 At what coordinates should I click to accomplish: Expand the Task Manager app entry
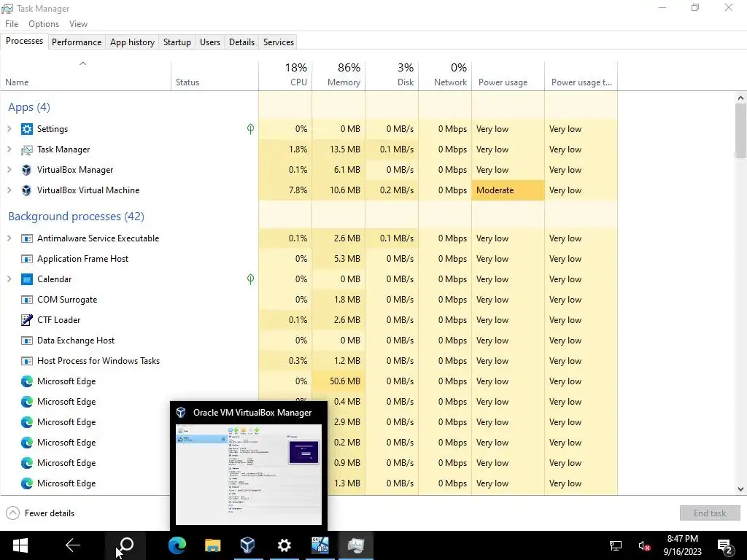click(9, 149)
